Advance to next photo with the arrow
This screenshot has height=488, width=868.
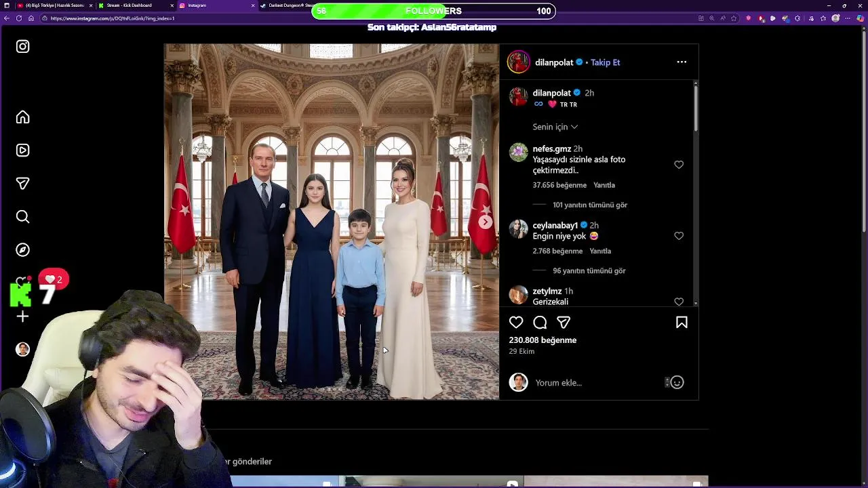click(x=486, y=222)
